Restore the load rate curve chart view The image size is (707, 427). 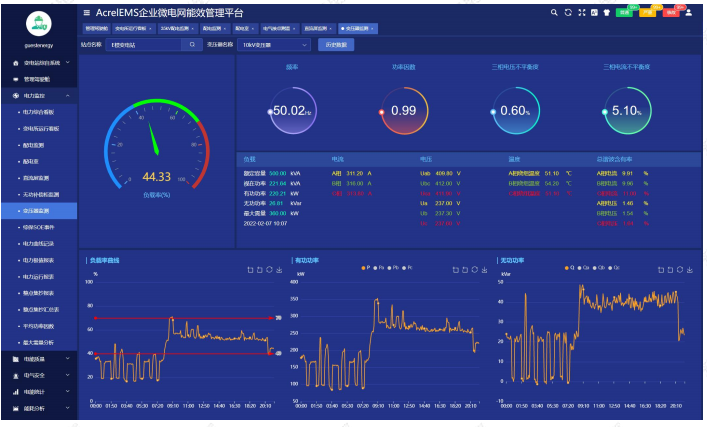click(x=269, y=270)
